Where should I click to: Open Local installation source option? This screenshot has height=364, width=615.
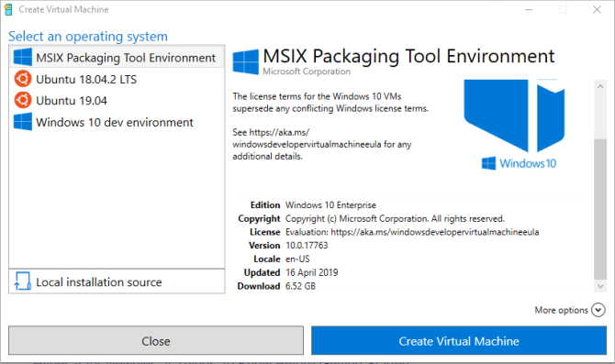tap(117, 281)
